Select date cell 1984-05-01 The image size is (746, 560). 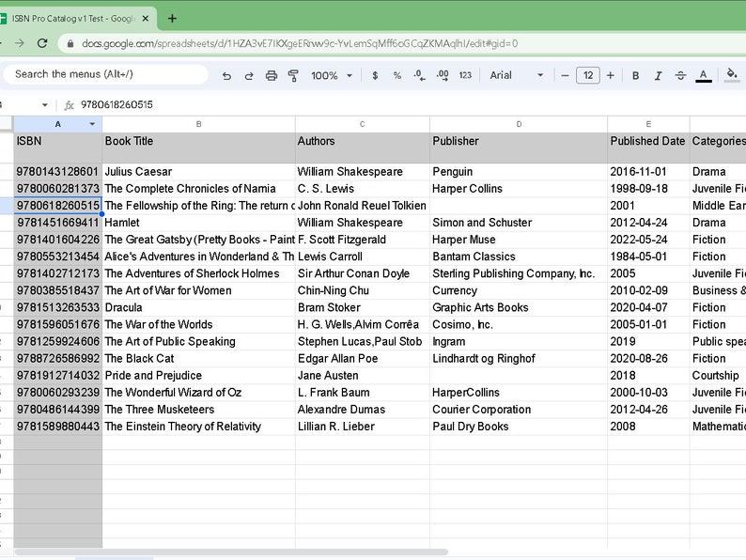coord(648,257)
